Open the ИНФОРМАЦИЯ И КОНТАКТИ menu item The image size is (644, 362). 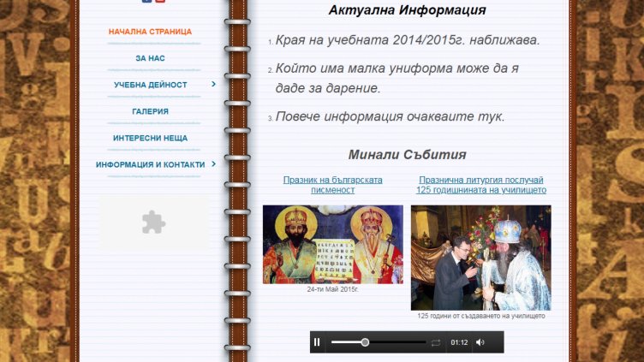[151, 164]
